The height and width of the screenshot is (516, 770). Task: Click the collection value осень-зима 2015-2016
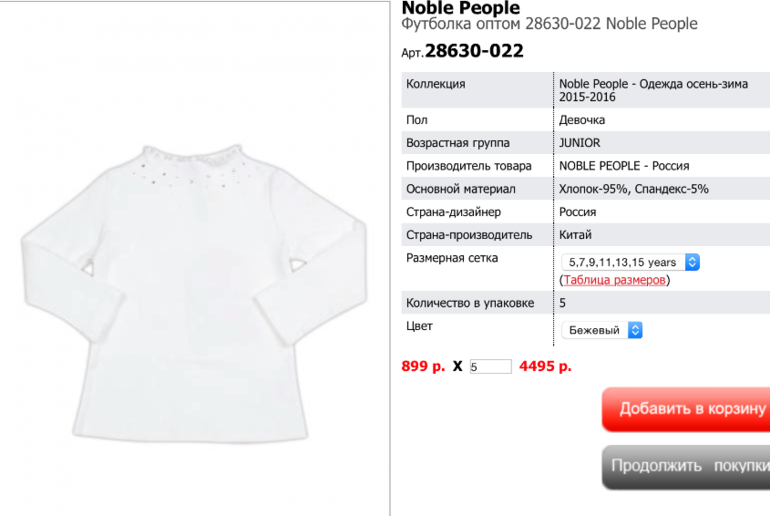[653, 90]
